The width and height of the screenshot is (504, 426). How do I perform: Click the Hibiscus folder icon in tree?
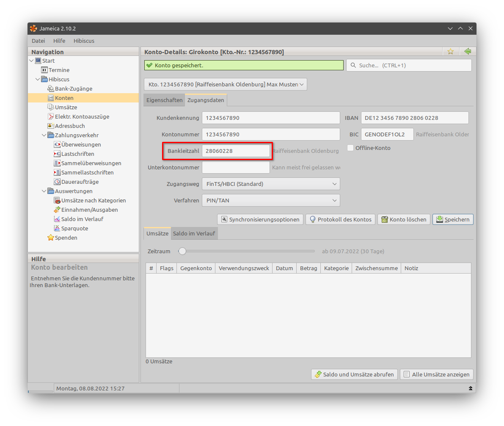tap(44, 79)
